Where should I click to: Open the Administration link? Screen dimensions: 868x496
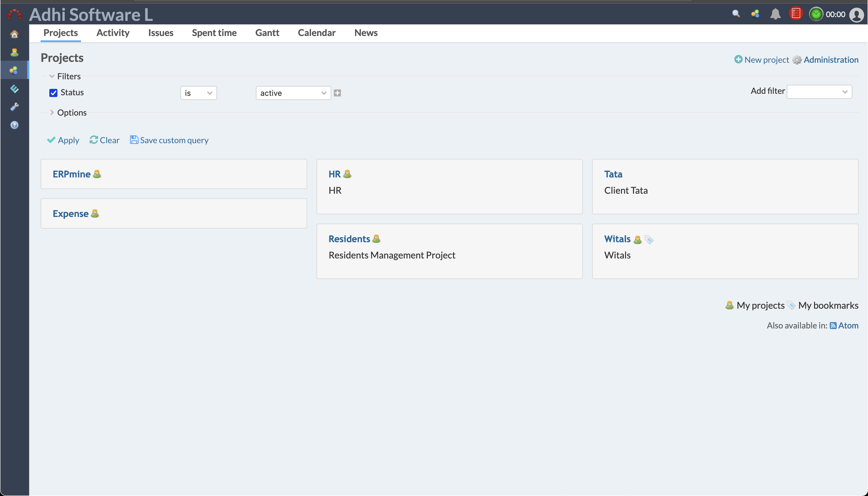[x=831, y=60]
